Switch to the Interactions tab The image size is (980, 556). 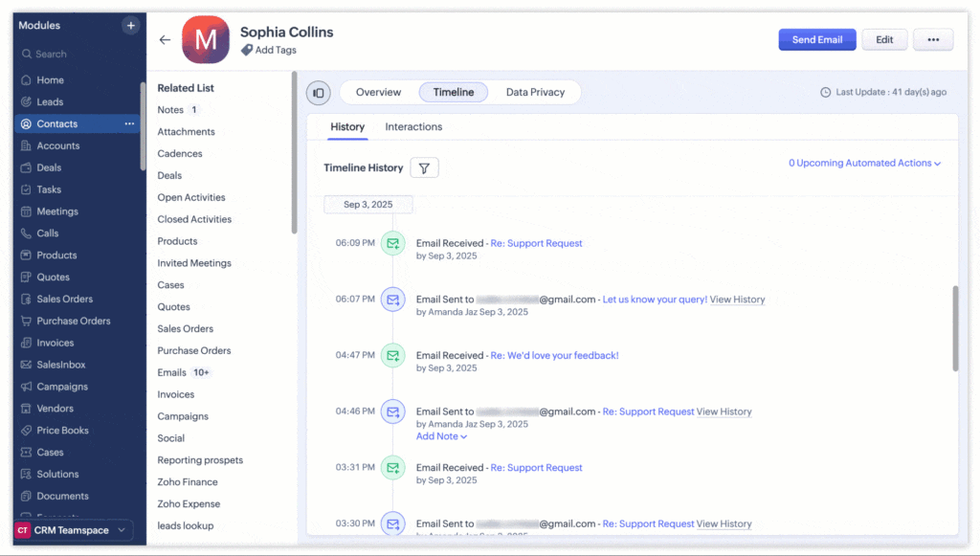412,126
